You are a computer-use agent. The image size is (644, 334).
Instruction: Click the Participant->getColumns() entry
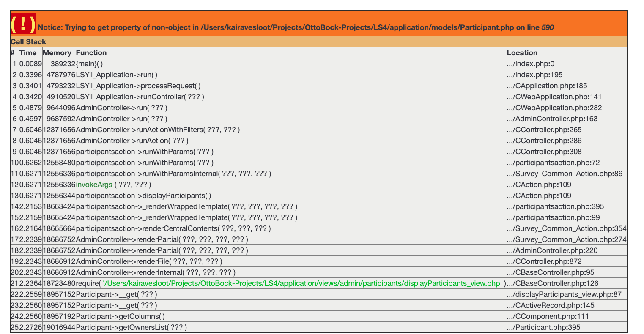(x=121, y=316)
